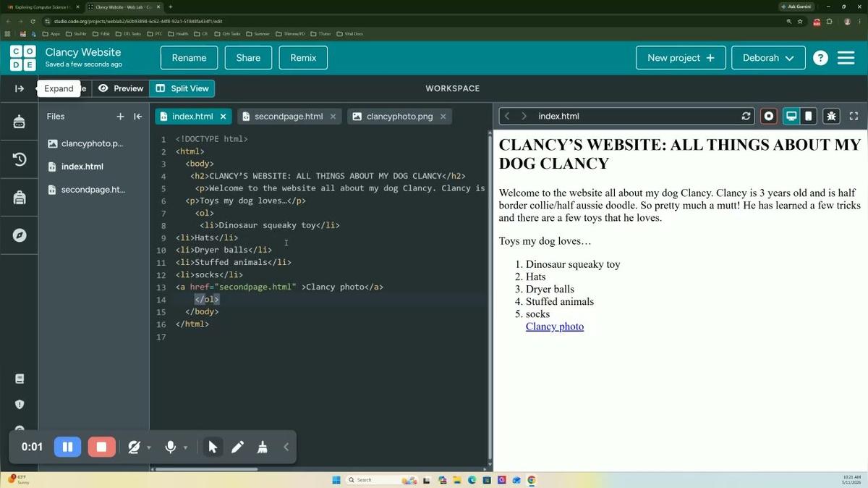Collapse the recording toolbar
Screen dimensions: 868x488
(286, 447)
